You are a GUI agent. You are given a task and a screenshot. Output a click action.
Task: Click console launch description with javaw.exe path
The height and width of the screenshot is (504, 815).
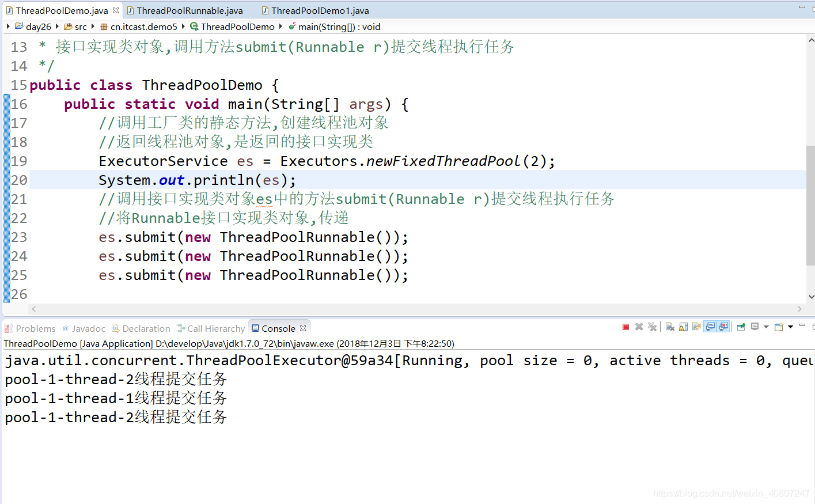tap(229, 343)
